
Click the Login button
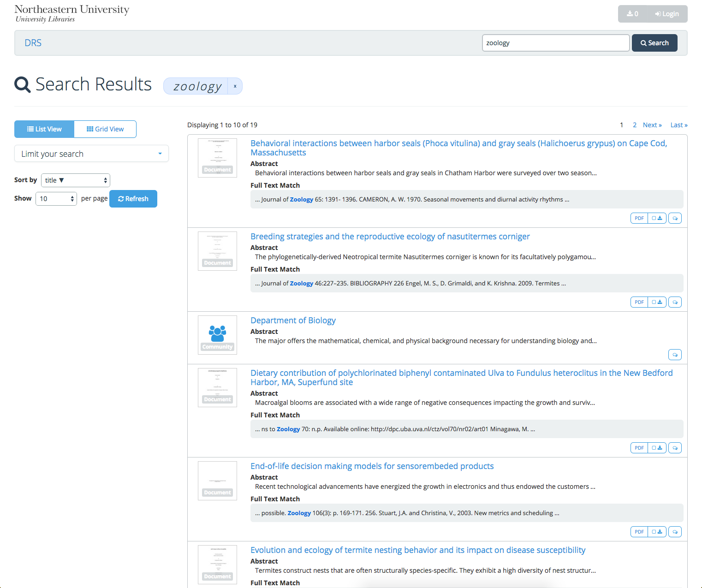[667, 14]
